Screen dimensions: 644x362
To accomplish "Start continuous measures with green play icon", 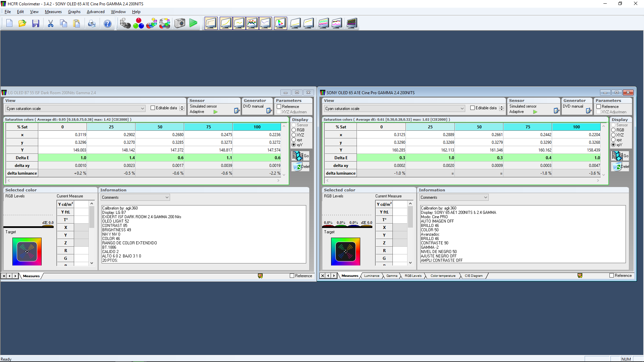I will point(193,23).
